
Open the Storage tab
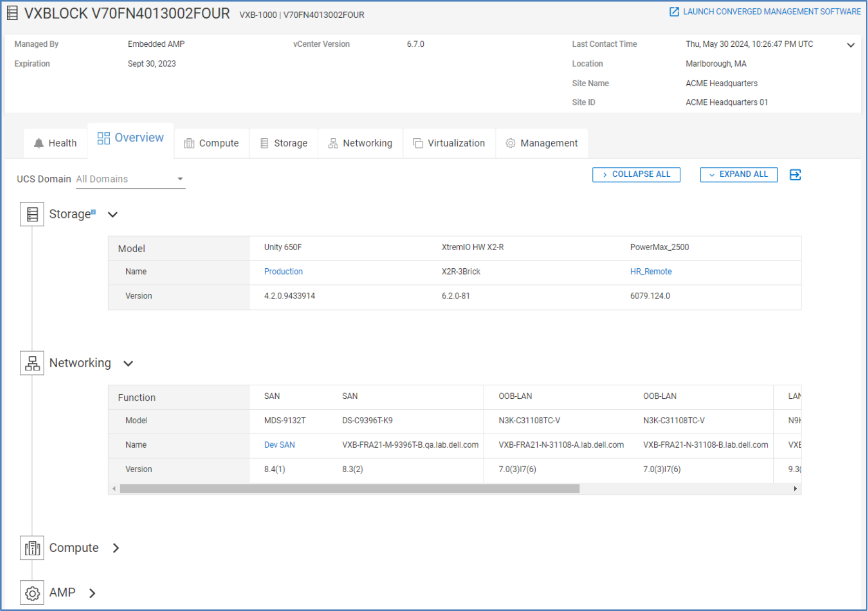284,143
